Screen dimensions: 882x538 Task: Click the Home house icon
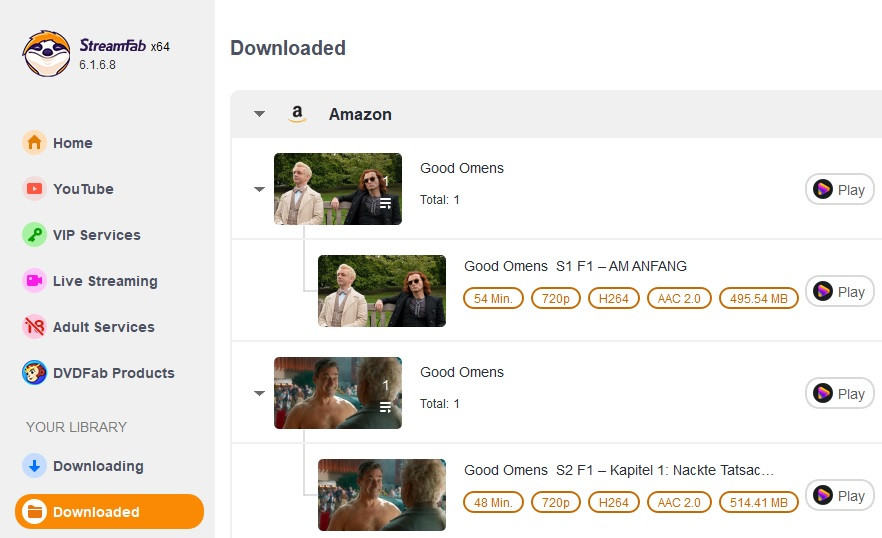point(34,143)
